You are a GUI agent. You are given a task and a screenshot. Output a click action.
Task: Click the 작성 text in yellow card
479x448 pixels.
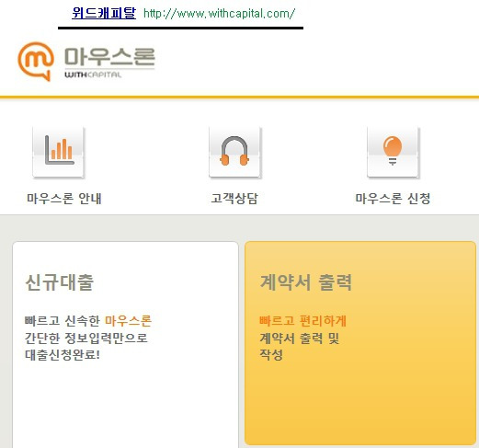click(271, 355)
